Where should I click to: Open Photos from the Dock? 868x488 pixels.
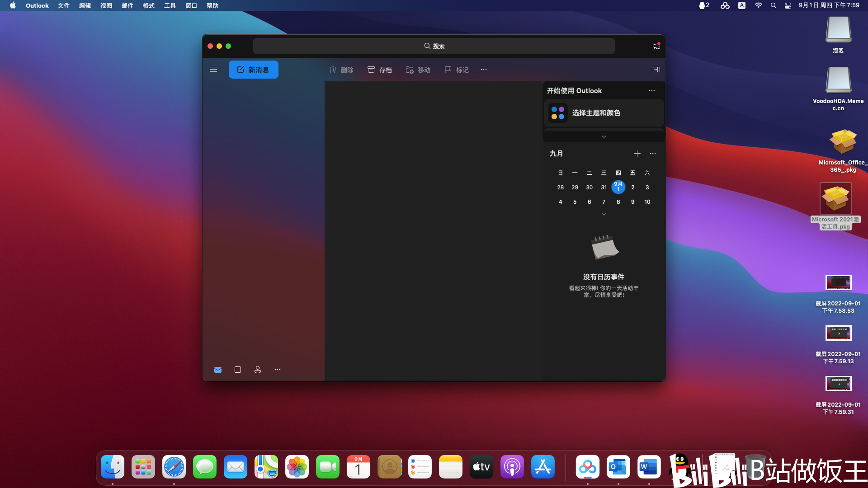click(297, 467)
